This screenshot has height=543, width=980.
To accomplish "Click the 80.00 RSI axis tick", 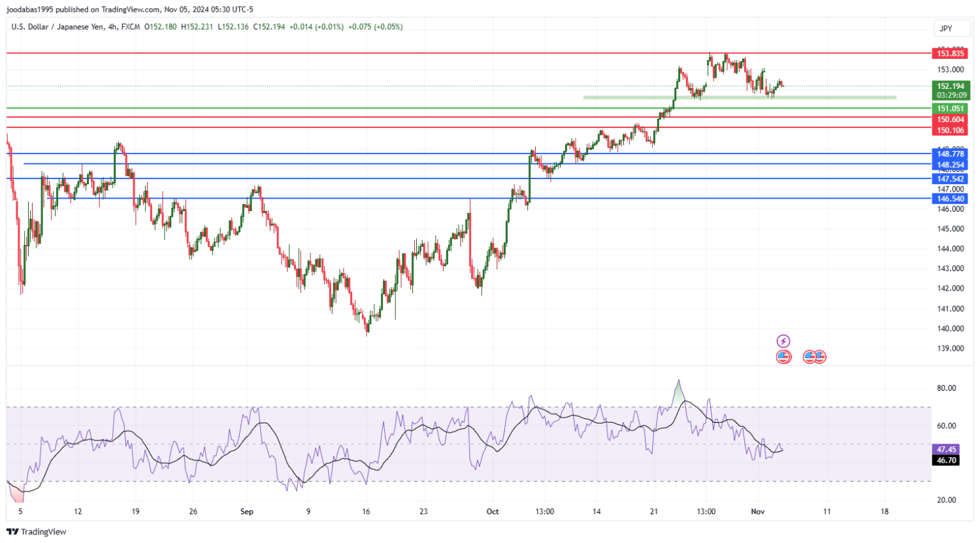I will pyautogui.click(x=946, y=388).
